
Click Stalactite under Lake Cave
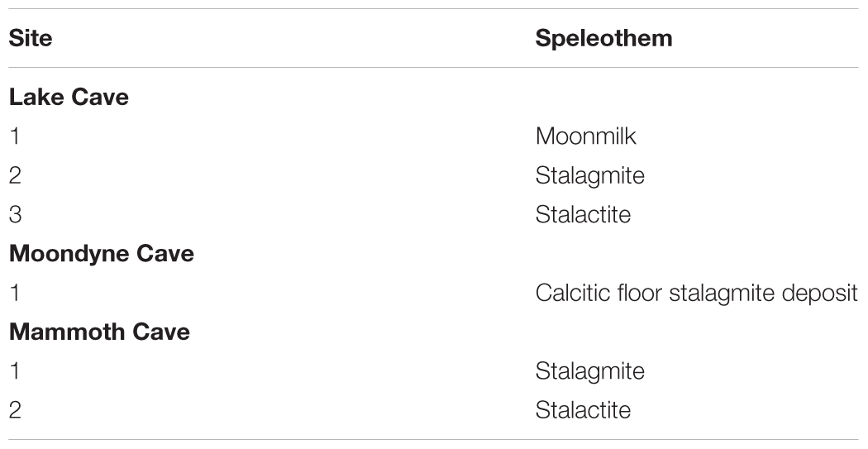[583, 214]
